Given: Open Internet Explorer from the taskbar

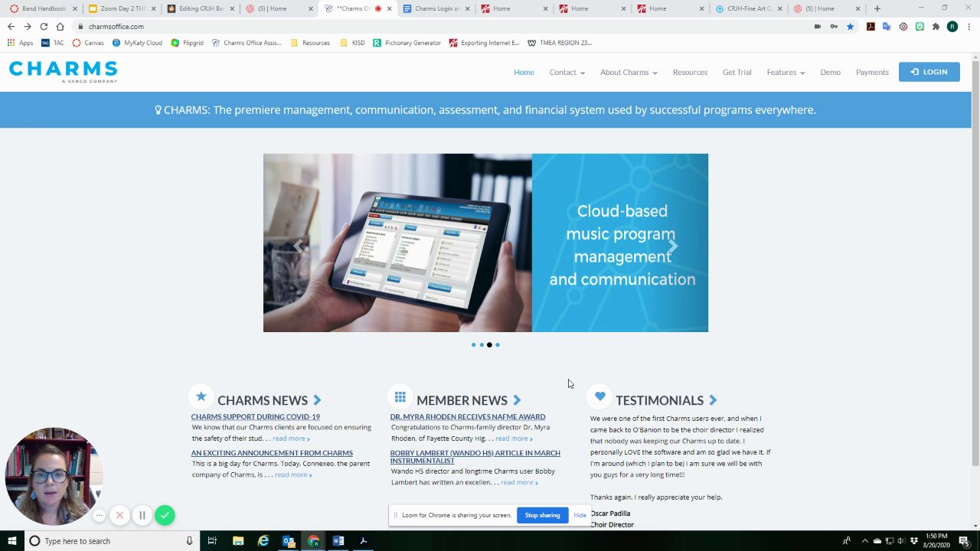Looking at the screenshot, I should 263,541.
